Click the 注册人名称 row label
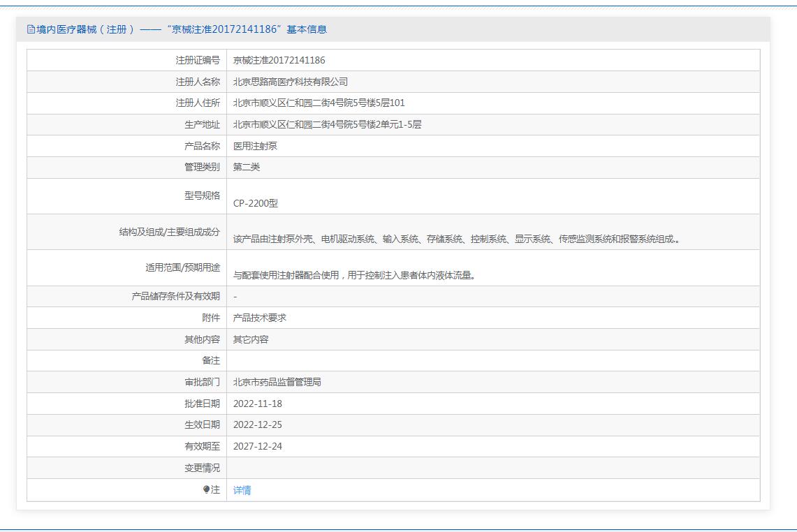 coord(198,82)
